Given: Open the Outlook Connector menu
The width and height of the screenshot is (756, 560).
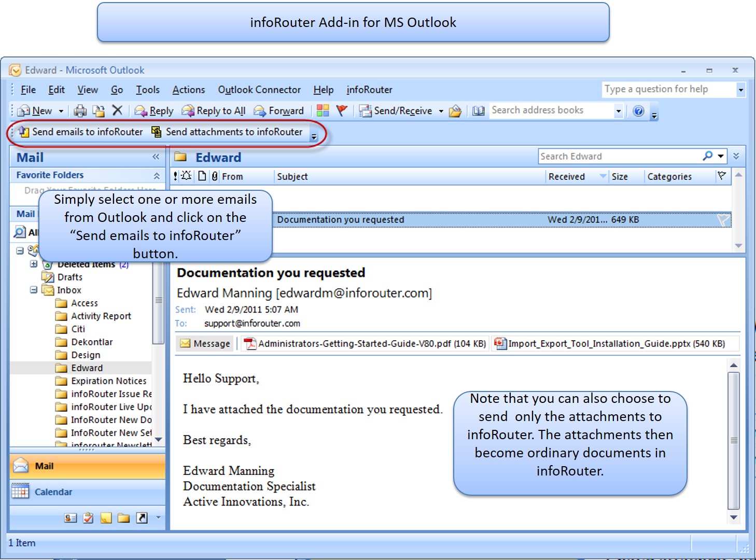Looking at the screenshot, I should 259,90.
